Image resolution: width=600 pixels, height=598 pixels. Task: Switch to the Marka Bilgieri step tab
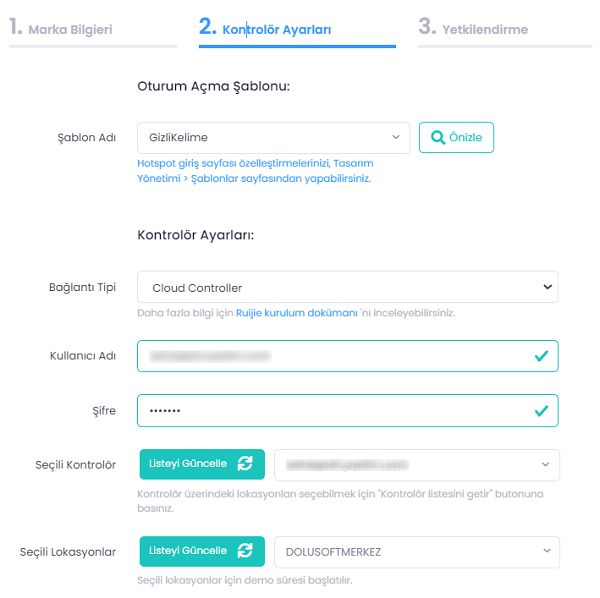click(x=70, y=29)
